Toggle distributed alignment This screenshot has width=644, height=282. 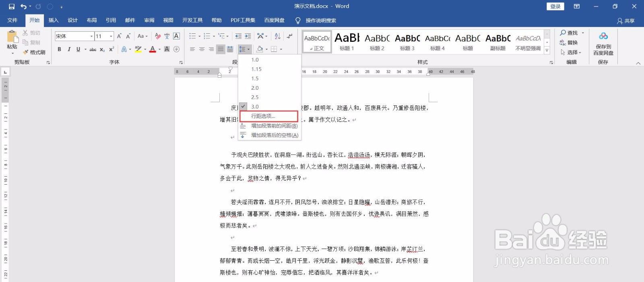tap(230, 49)
